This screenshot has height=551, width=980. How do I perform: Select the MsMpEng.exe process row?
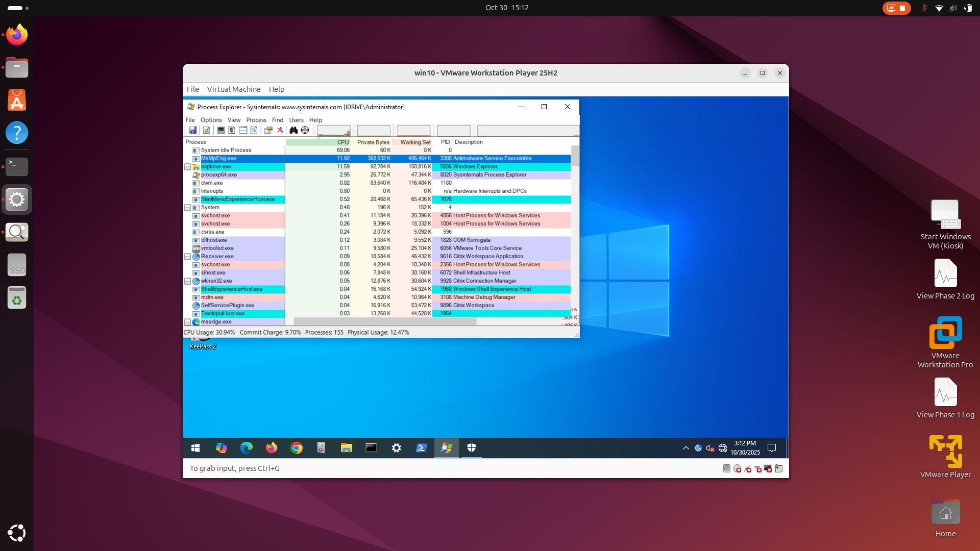(218, 159)
